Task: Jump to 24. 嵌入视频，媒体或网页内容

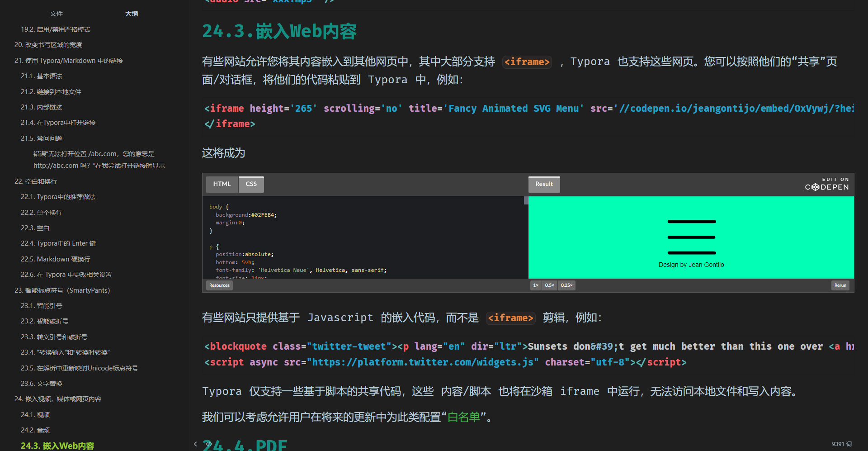Action: [x=58, y=399]
